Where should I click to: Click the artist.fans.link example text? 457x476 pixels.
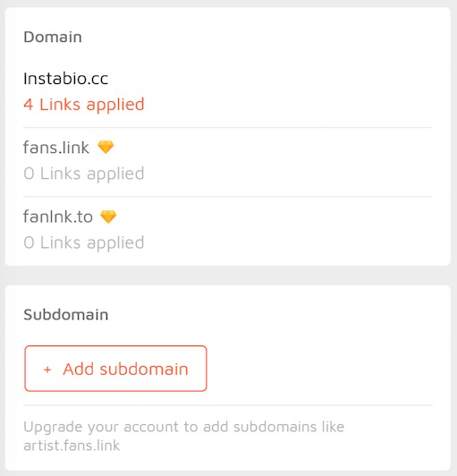(x=72, y=446)
